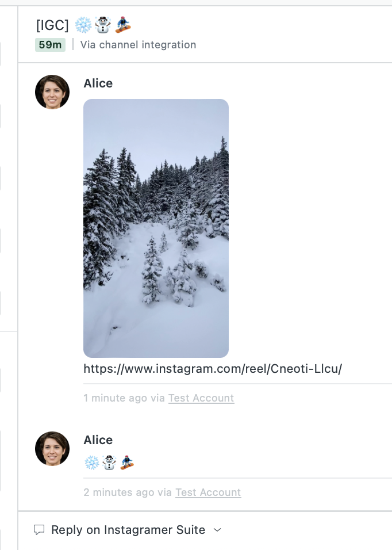Open Alice's avatar on the first message
The width and height of the screenshot is (392, 550).
tap(52, 92)
